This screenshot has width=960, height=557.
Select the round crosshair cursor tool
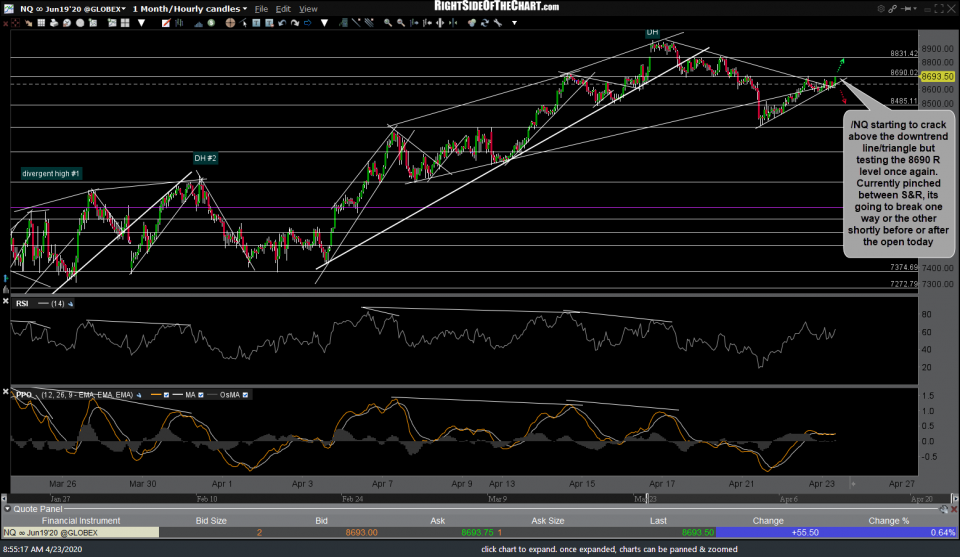click(230, 23)
